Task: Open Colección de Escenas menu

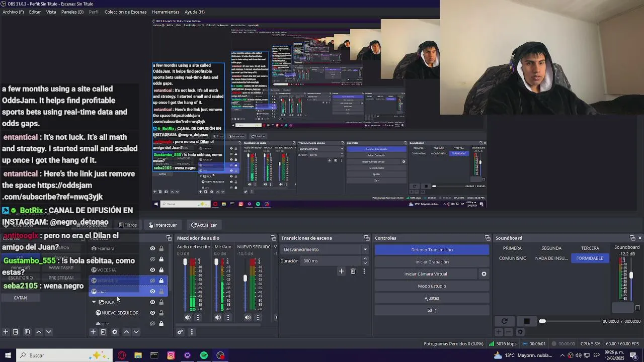Action: click(125, 12)
